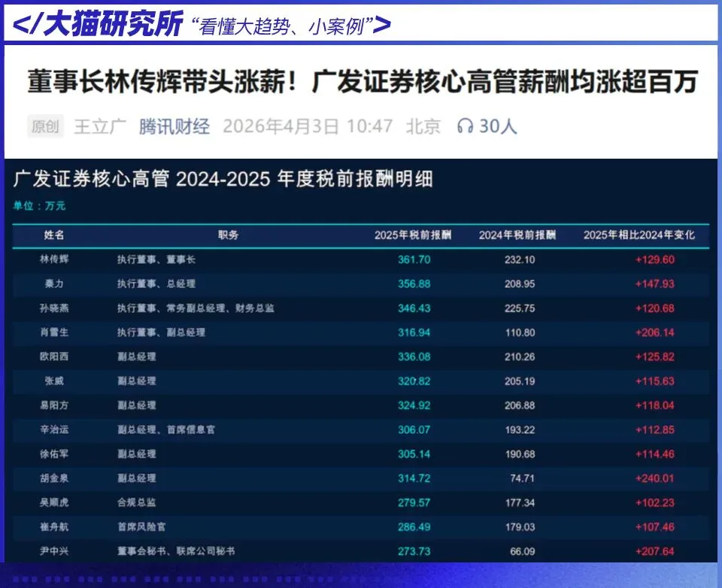The width and height of the screenshot is (722, 588).
Task: Click the name 吴顺虎
Action: coord(54,502)
